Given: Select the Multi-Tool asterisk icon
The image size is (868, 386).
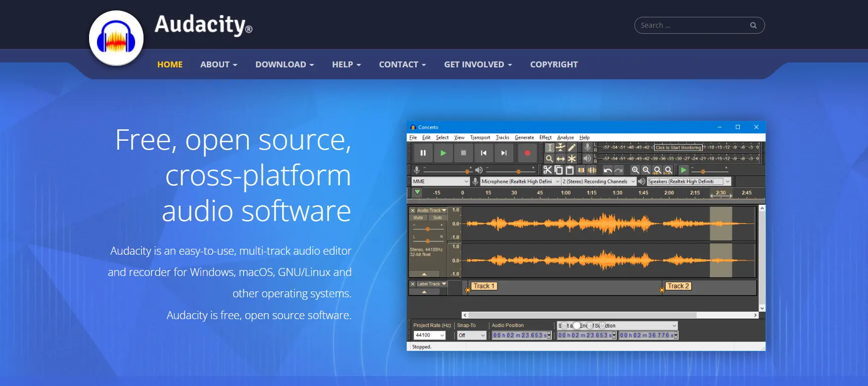Looking at the screenshot, I should point(572,159).
